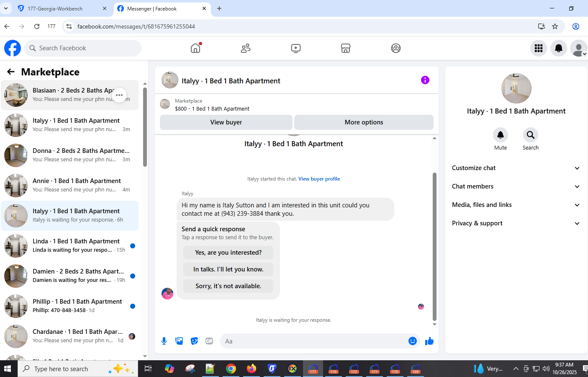Image resolution: width=588 pixels, height=377 pixels.
Task: Click the taskbar volume icon
Action: (546, 369)
